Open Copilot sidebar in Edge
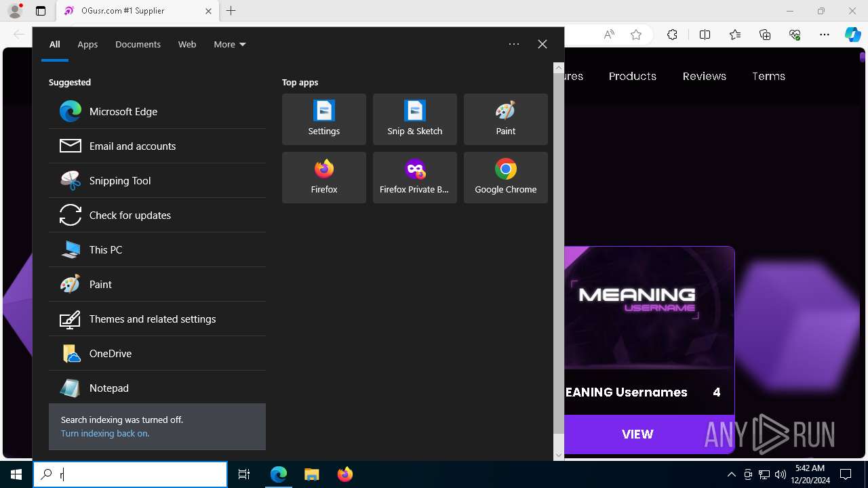 tap(853, 35)
